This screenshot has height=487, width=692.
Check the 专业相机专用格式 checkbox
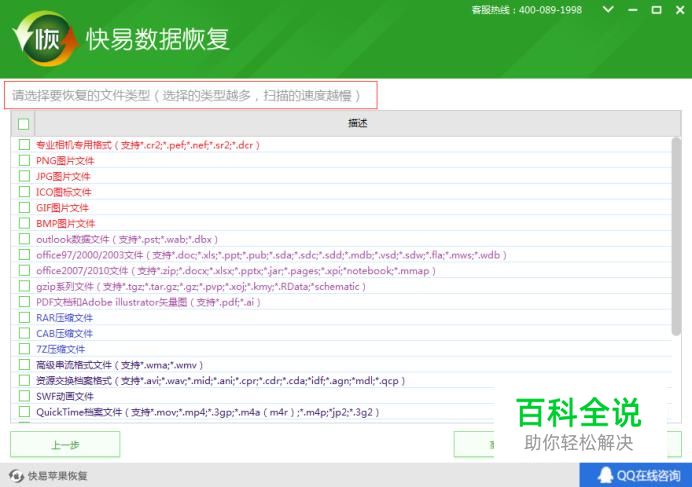tap(24, 144)
